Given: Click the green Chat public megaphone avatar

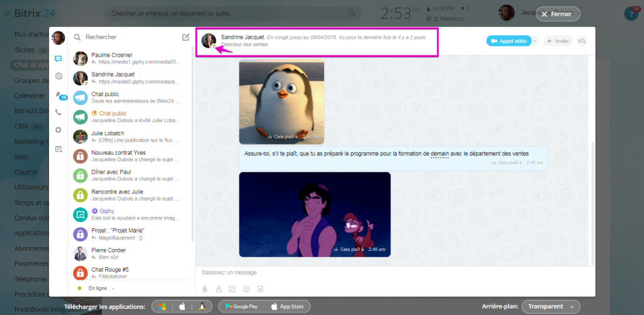Looking at the screenshot, I should [80, 117].
